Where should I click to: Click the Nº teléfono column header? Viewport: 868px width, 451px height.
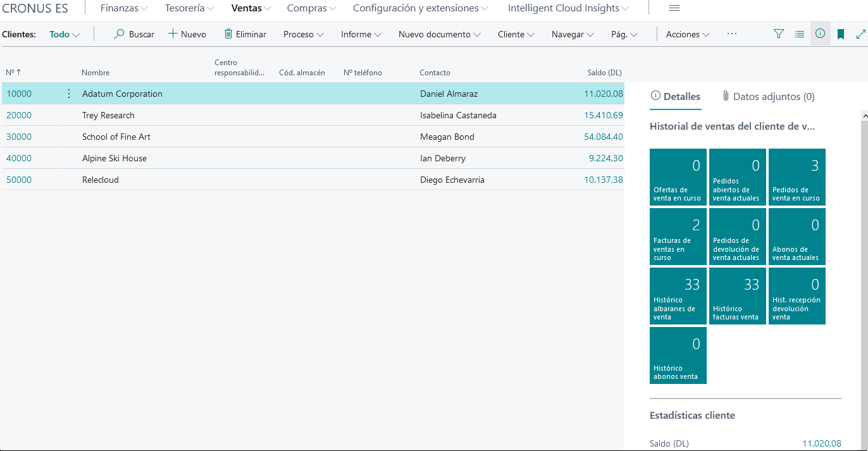[363, 73]
